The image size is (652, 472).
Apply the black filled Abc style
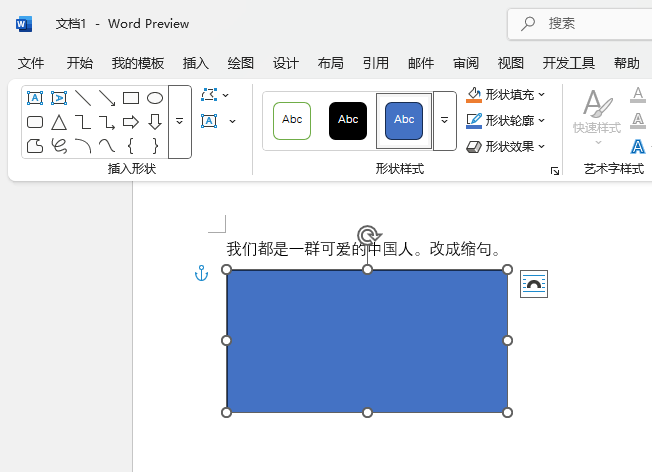click(x=348, y=121)
